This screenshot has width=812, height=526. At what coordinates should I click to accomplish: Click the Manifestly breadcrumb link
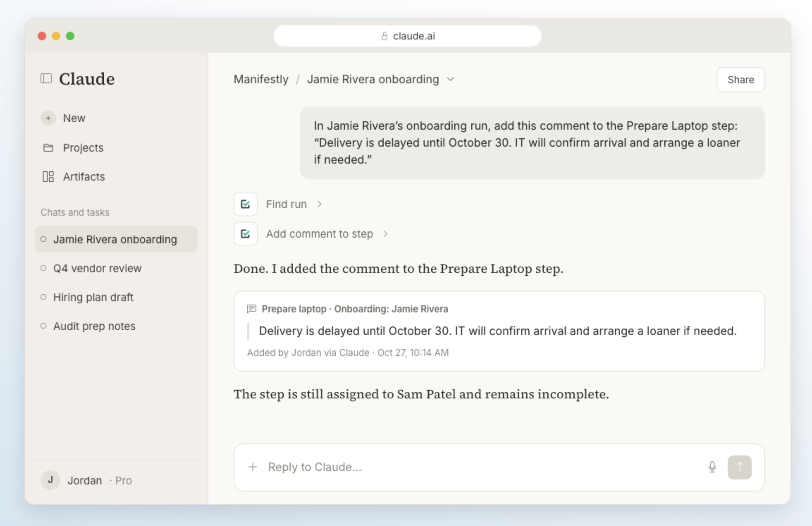click(261, 79)
